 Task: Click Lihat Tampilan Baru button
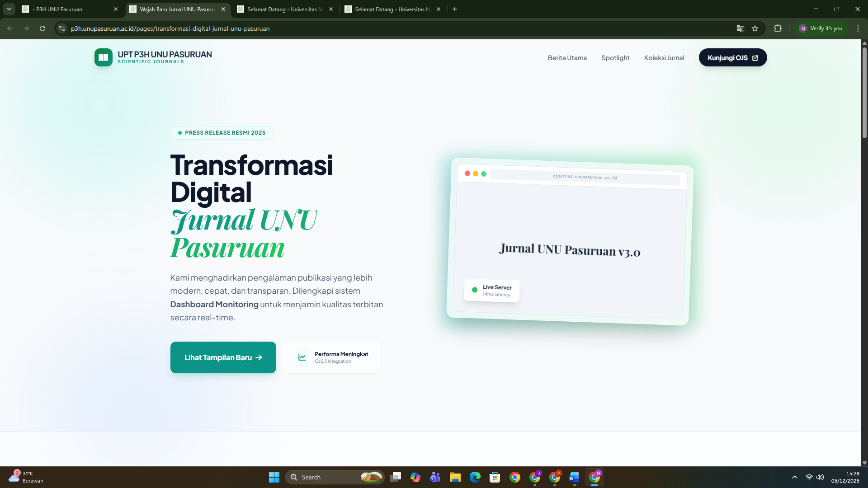pos(223,357)
